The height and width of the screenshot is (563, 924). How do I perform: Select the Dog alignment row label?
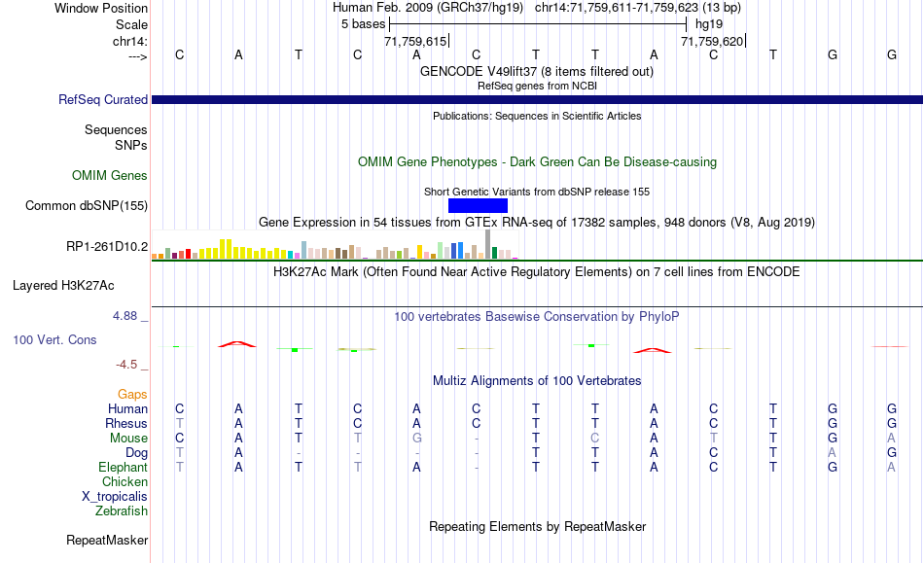point(136,453)
